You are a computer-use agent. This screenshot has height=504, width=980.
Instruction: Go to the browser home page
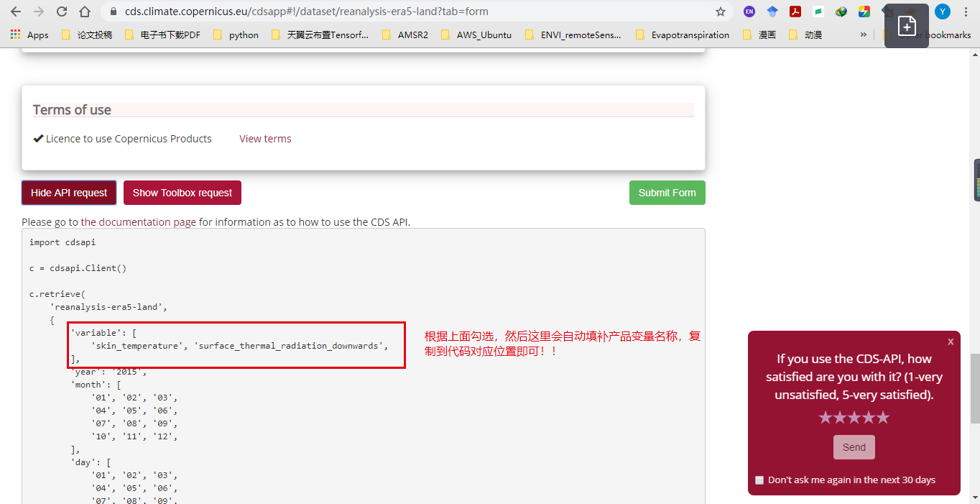click(x=85, y=12)
